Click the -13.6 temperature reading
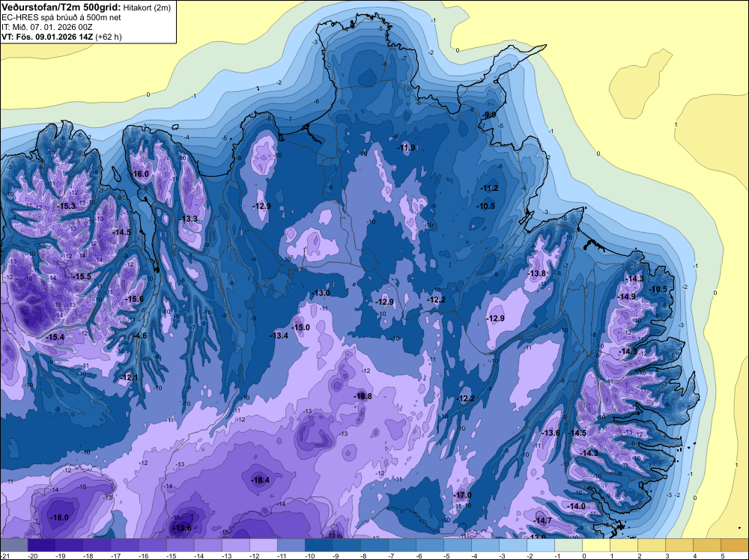This screenshot has width=749, height=560. point(551,433)
